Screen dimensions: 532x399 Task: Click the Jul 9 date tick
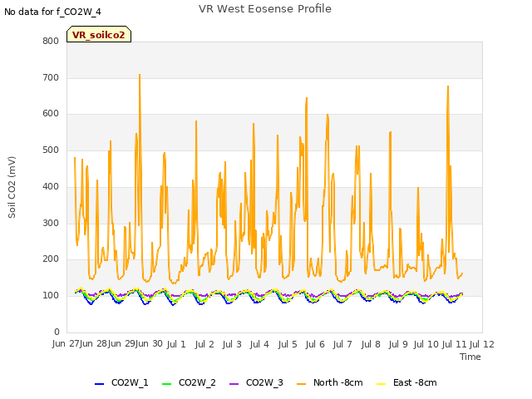coord(398,344)
